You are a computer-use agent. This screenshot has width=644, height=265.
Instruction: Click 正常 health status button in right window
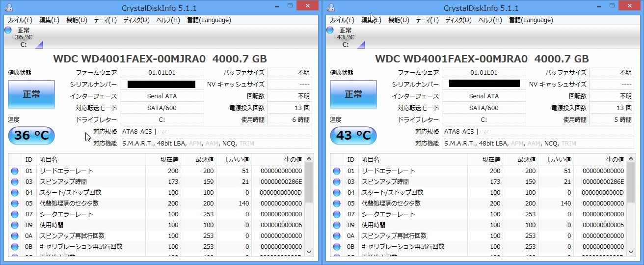(x=353, y=94)
